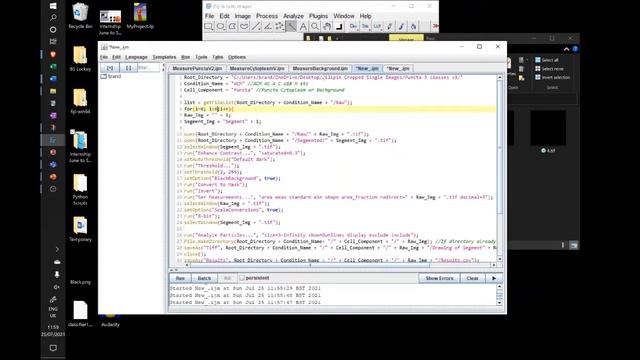Open the Plugins menu in Fiji window

(318, 16)
